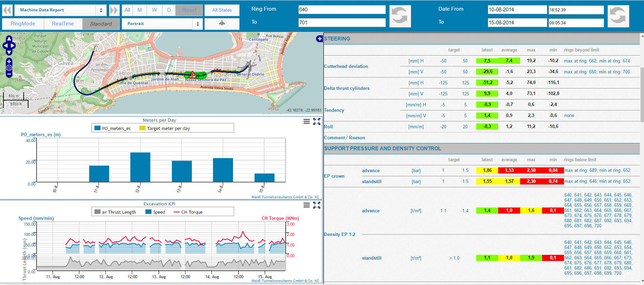This screenshot has width=644, height=285.
Task: Click the printer icon button
Action: coord(222,23)
